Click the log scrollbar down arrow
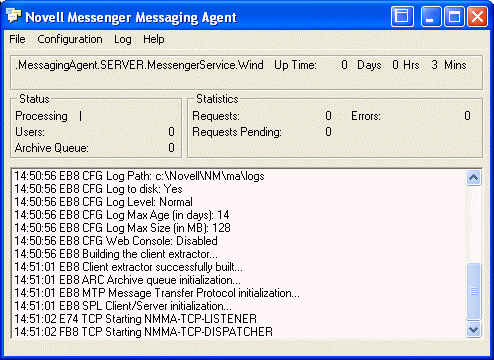The width and height of the screenshot is (494, 360). coord(474,330)
